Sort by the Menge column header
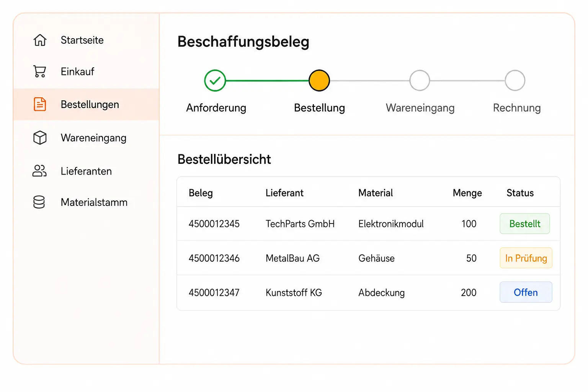 click(x=467, y=193)
